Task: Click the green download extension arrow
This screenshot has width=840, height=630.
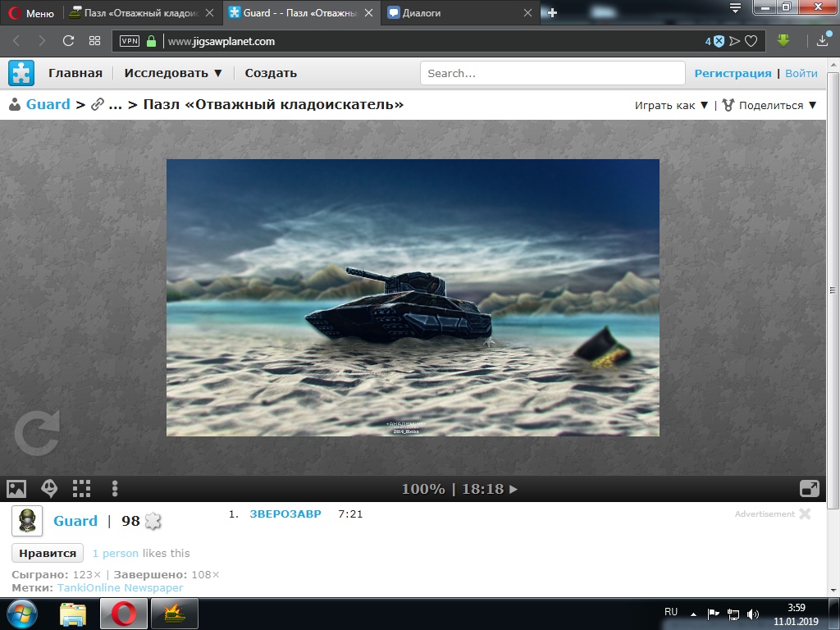Action: [783, 41]
